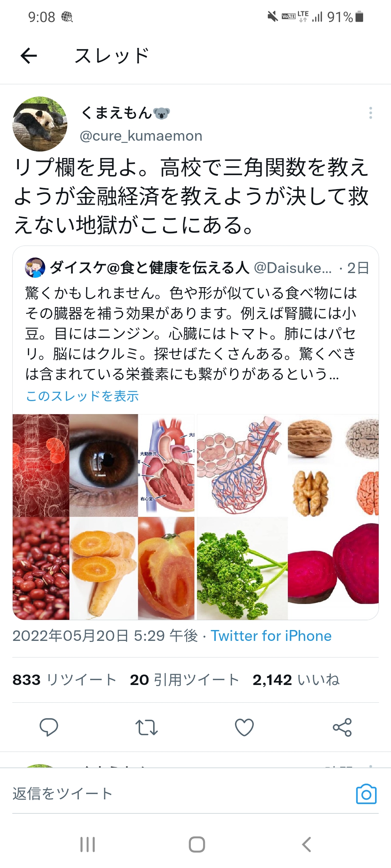Tap the reply speech bubble icon
391x868 pixels.
(49, 727)
